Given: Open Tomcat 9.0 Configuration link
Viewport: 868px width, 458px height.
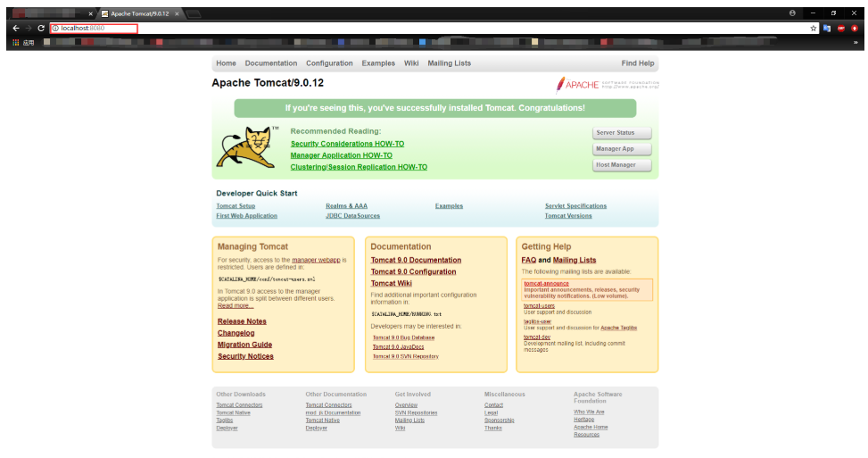Looking at the screenshot, I should [x=414, y=272].
